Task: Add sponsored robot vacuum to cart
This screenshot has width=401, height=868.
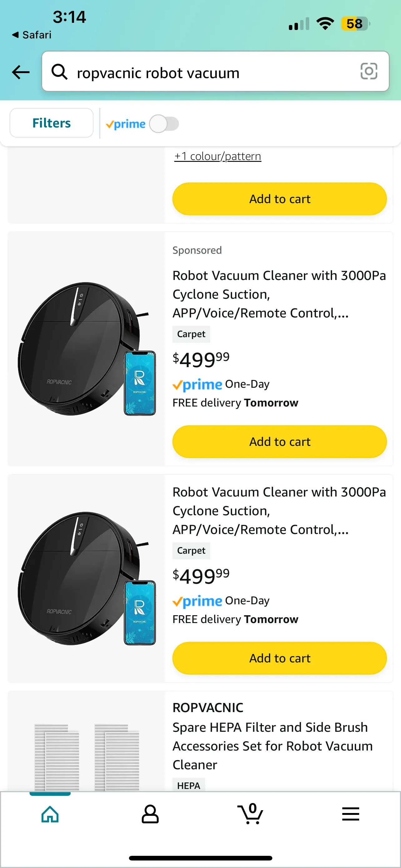Action: (x=280, y=441)
